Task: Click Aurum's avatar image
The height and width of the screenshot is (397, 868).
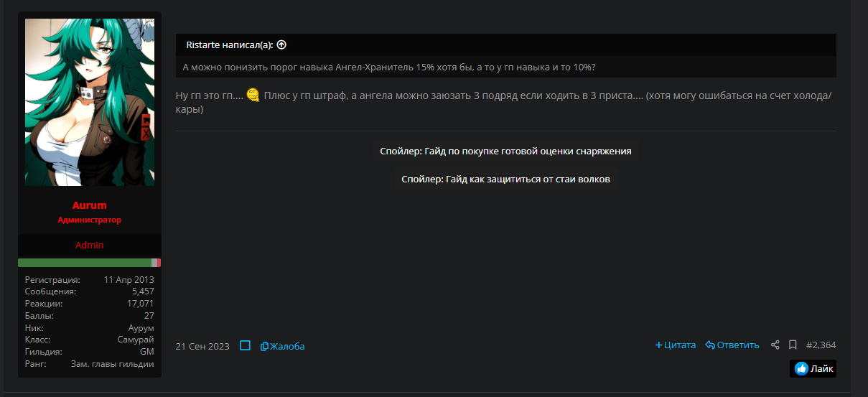Action: click(90, 102)
